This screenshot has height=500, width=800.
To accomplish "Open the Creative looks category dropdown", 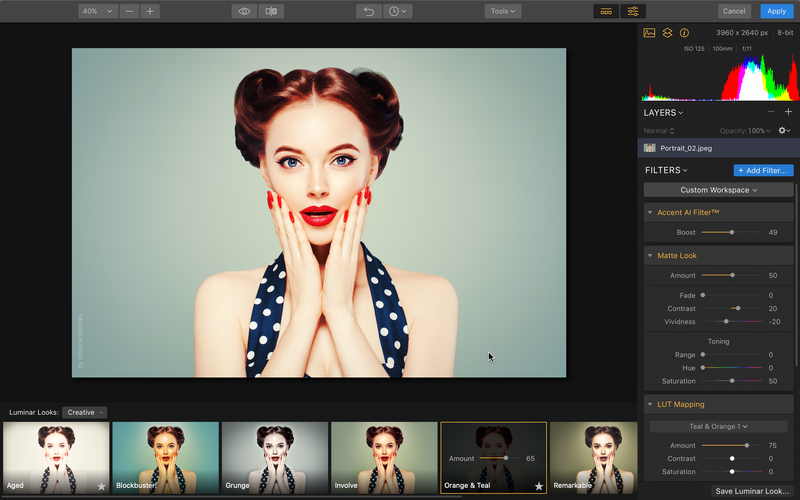I will [85, 412].
